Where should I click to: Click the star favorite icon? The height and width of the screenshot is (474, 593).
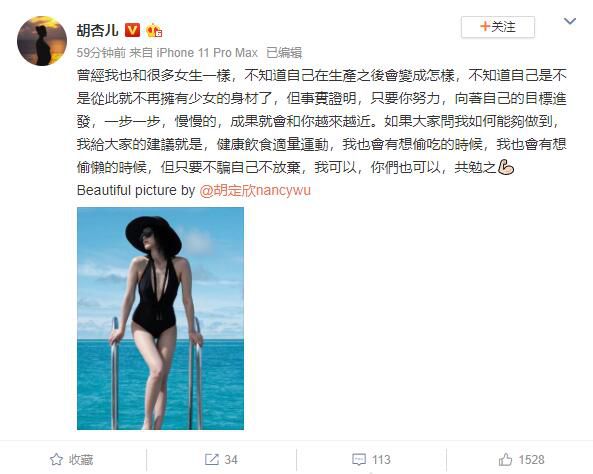(56, 460)
